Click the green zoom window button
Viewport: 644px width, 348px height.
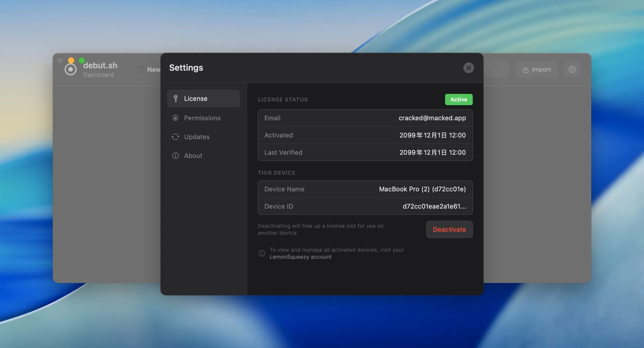point(82,60)
